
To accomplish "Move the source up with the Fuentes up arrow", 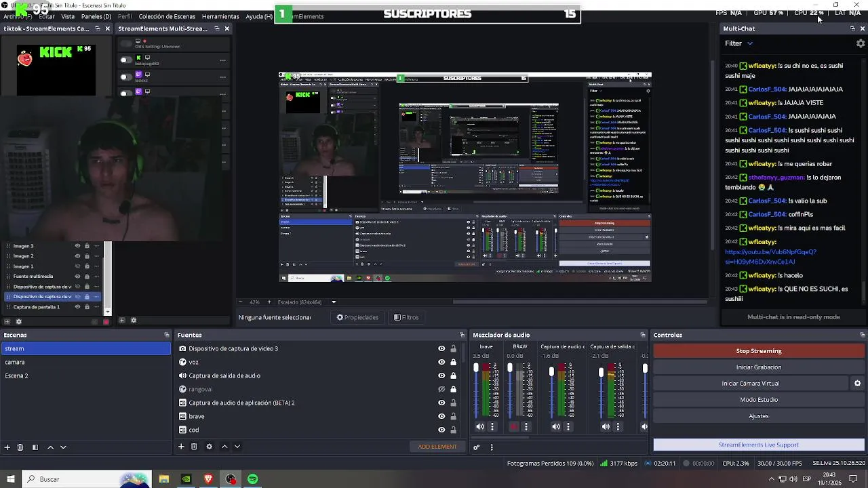I will tap(224, 447).
